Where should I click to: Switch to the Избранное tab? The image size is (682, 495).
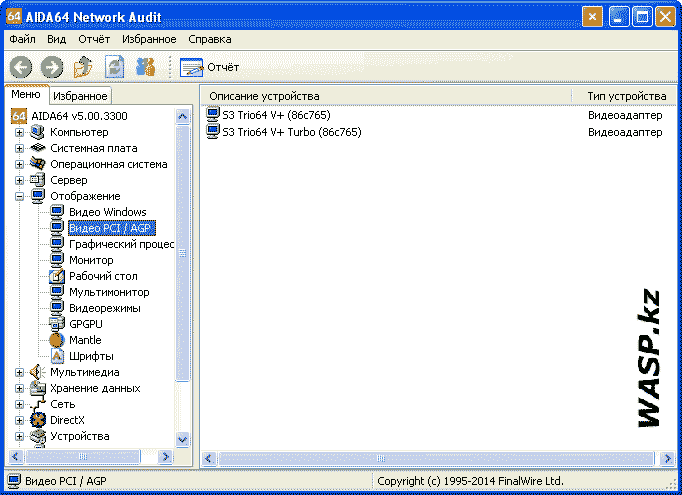80,96
